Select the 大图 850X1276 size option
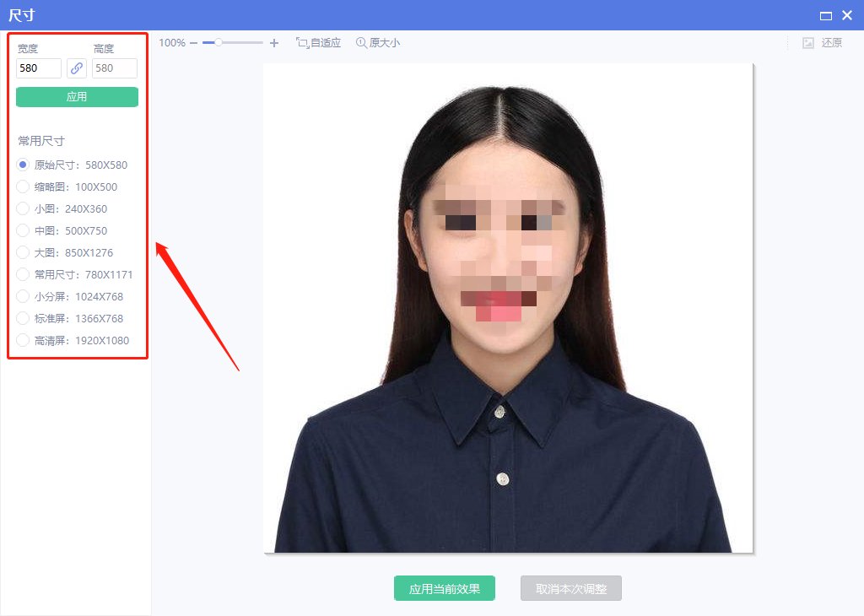 click(x=23, y=252)
